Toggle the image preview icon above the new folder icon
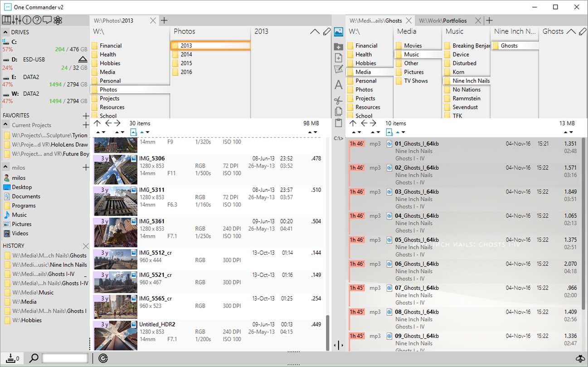Viewport: 588px width, 367px height. tap(338, 32)
